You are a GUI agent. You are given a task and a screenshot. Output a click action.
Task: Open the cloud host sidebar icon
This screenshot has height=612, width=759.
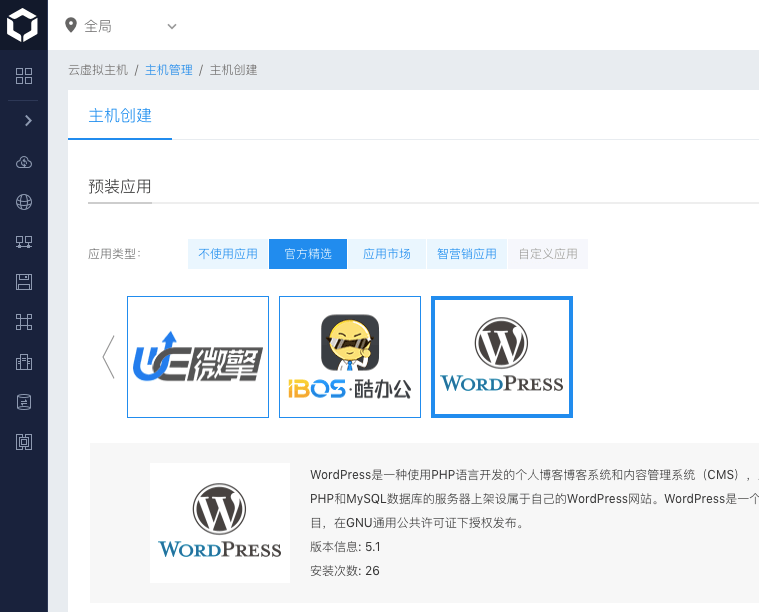coord(24,162)
